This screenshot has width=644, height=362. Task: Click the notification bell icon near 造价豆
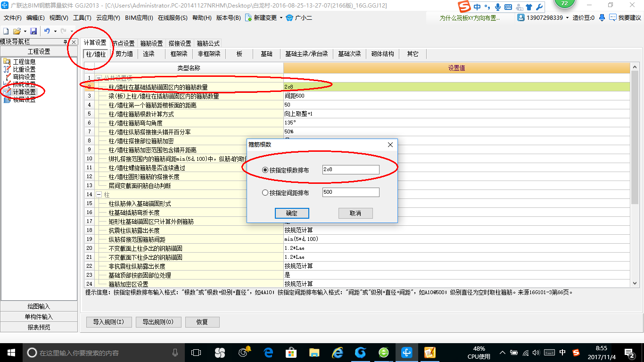pyautogui.click(x=602, y=18)
